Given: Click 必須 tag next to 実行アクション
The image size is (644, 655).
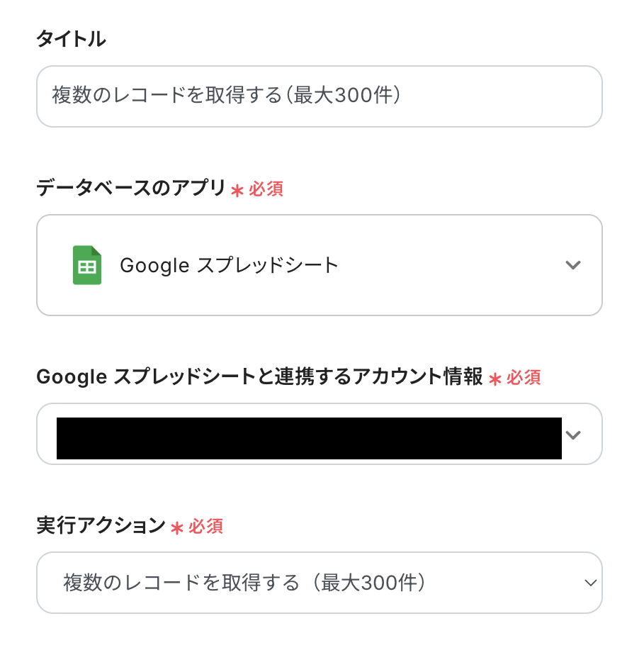Looking at the screenshot, I should point(205,527).
